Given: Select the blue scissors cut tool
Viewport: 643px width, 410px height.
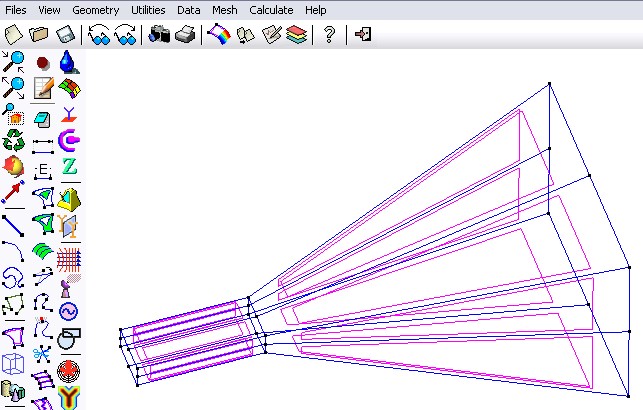Looking at the screenshot, I should tap(42, 353).
